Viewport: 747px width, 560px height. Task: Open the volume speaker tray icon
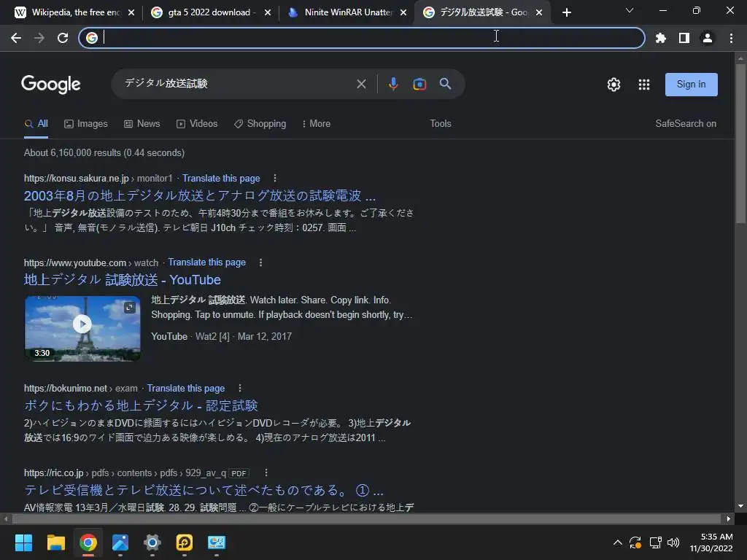[673, 542]
